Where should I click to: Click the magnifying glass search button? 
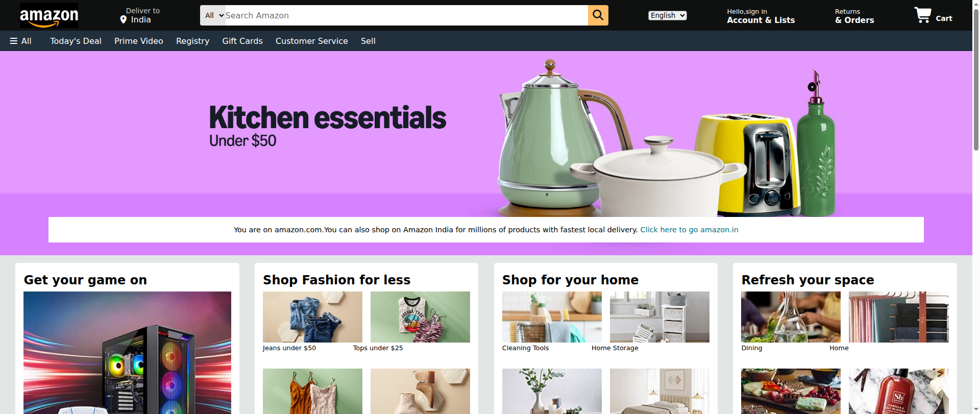click(598, 15)
